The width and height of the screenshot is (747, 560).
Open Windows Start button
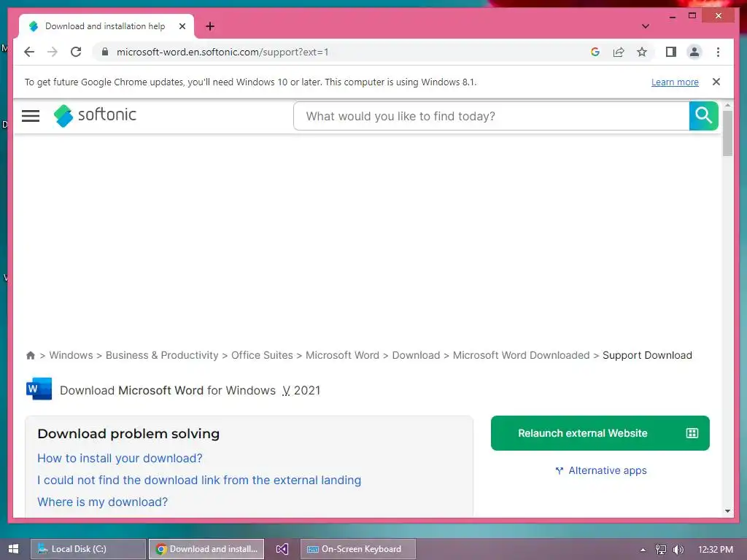click(13, 549)
